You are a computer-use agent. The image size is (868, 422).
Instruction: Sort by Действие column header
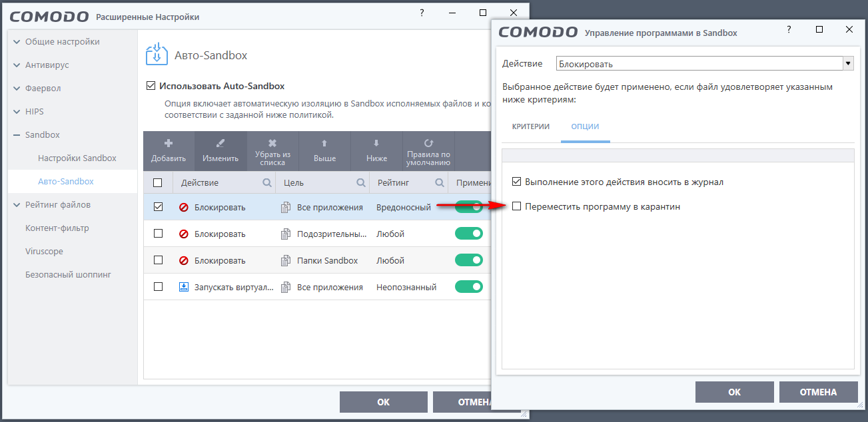point(200,182)
